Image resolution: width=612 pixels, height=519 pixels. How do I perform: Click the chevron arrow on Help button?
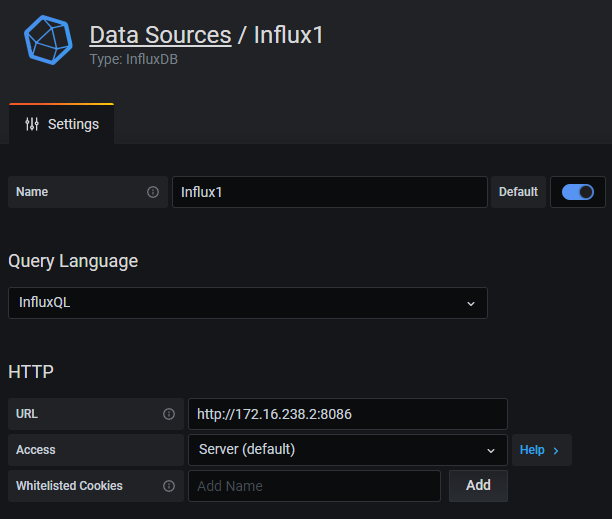pos(556,450)
